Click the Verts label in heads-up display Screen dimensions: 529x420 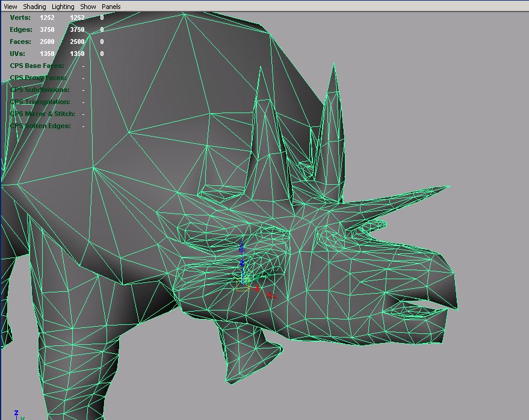coord(20,18)
